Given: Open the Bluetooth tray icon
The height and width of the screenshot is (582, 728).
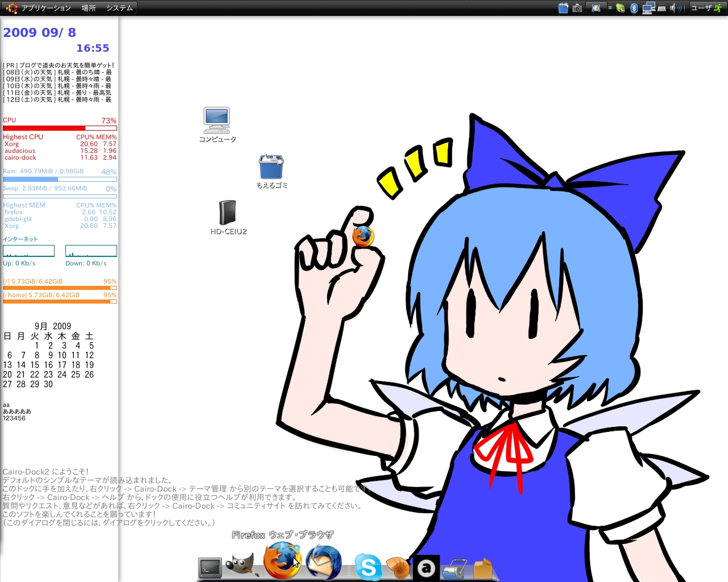Looking at the screenshot, I should (x=634, y=8).
